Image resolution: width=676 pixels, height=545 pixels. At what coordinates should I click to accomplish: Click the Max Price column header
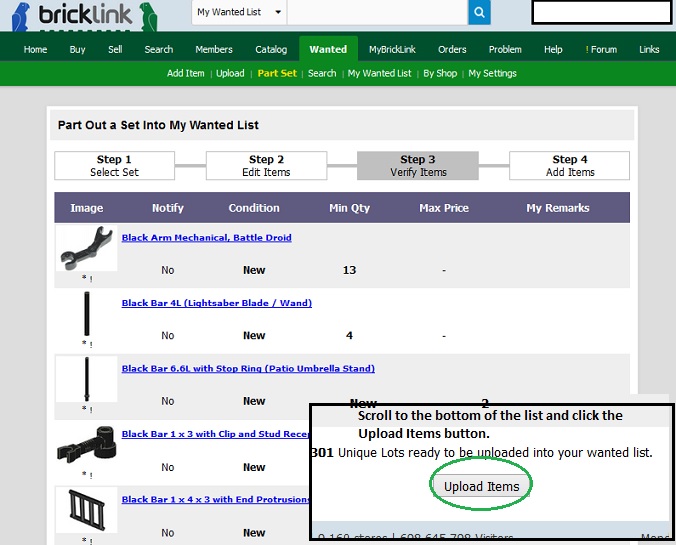[x=444, y=208]
